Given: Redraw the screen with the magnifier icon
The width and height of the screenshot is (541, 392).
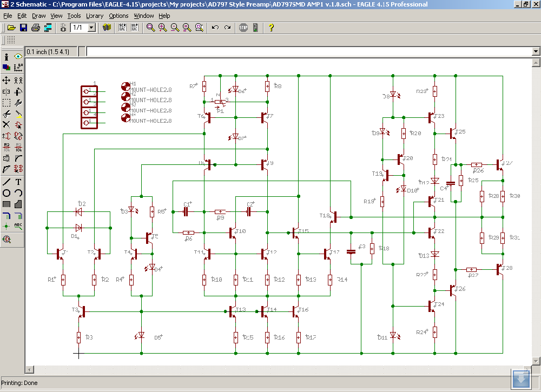Looking at the screenshot, I should pyautogui.click(x=187, y=28).
